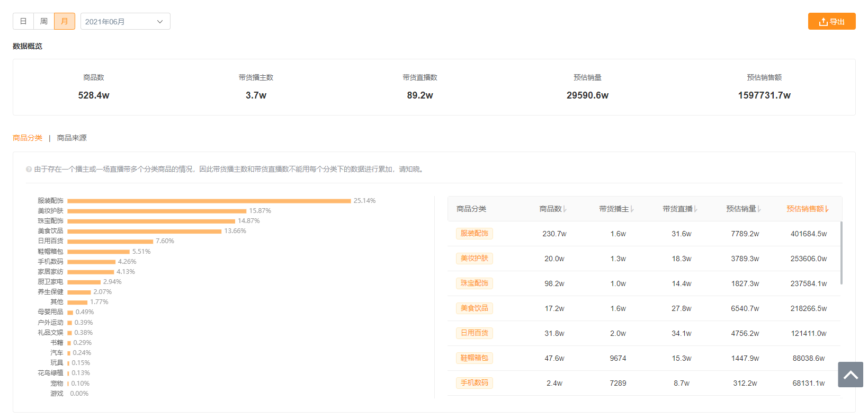
Task: Sort by 商品数 column arrow
Action: pyautogui.click(x=565, y=209)
